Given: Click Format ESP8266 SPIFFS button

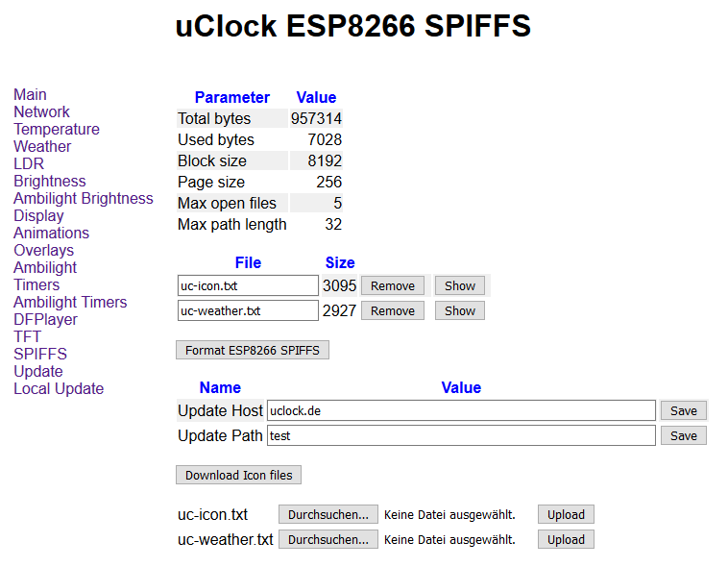Looking at the screenshot, I should [x=253, y=350].
